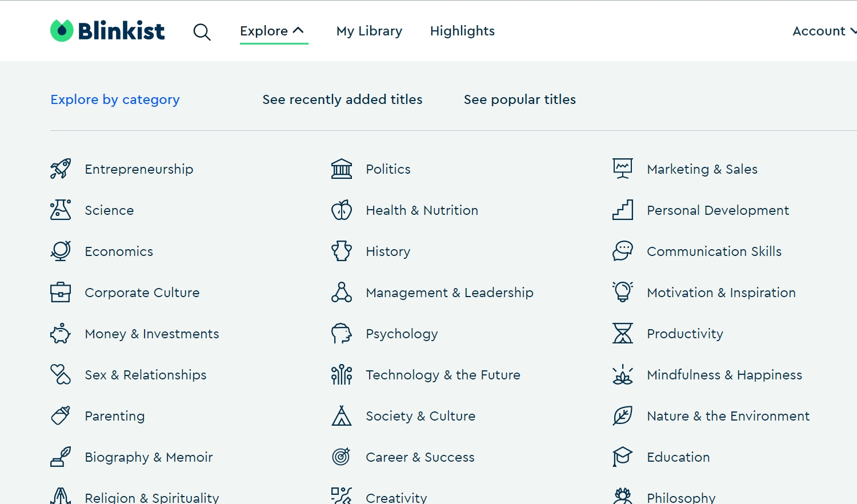Image resolution: width=857 pixels, height=504 pixels.
Task: Go to the Highlights tab
Action: (x=462, y=31)
